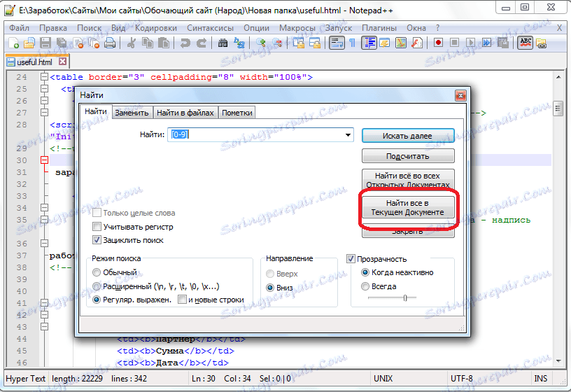This screenshot has height=392, width=571.
Task: Close useful.html tab with X icon
Action: pos(63,61)
